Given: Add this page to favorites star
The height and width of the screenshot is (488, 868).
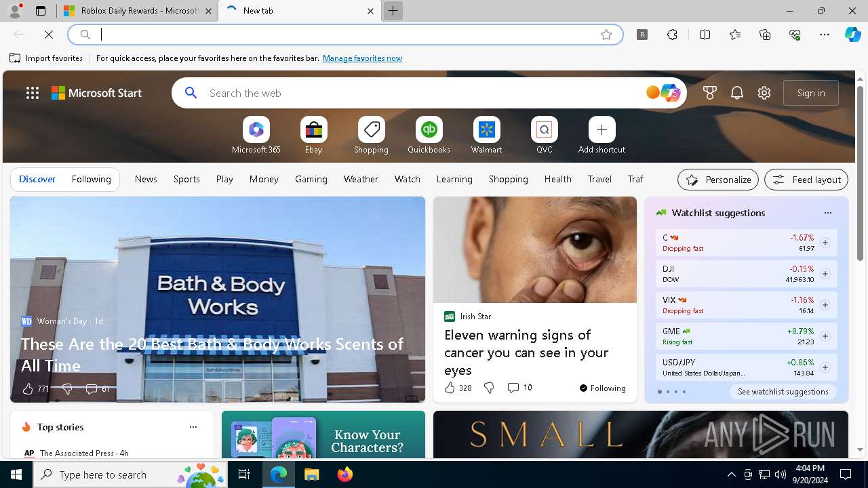Looking at the screenshot, I should point(606,35).
